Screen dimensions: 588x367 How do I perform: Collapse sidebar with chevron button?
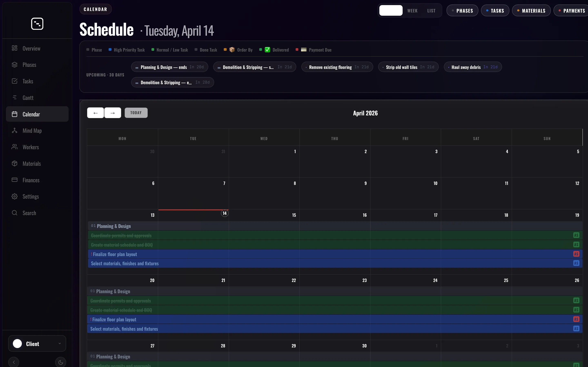tap(14, 362)
